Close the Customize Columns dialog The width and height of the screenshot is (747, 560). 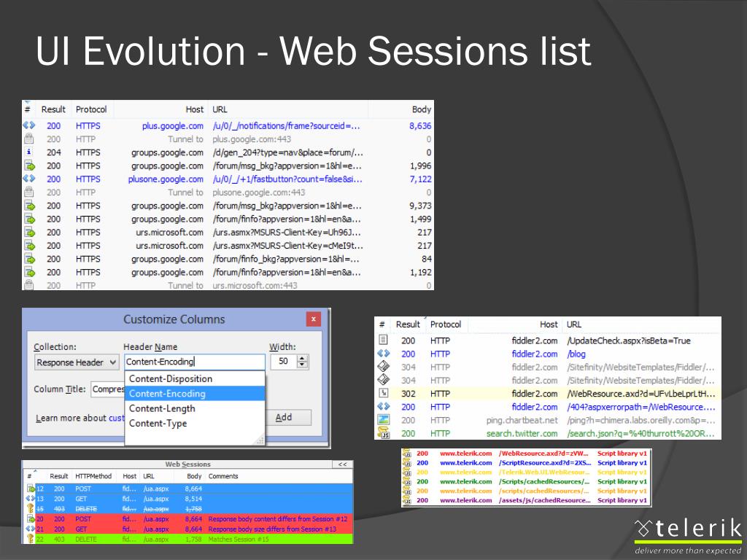pos(314,319)
